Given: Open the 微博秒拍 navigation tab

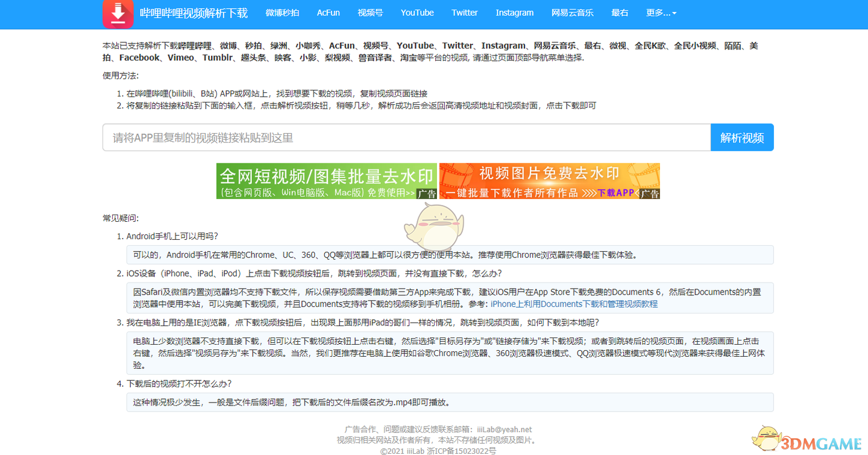Looking at the screenshot, I should coord(282,13).
